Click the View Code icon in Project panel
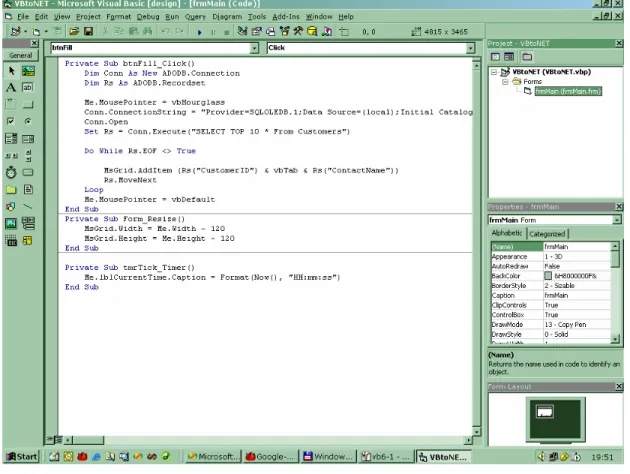 click(x=495, y=57)
